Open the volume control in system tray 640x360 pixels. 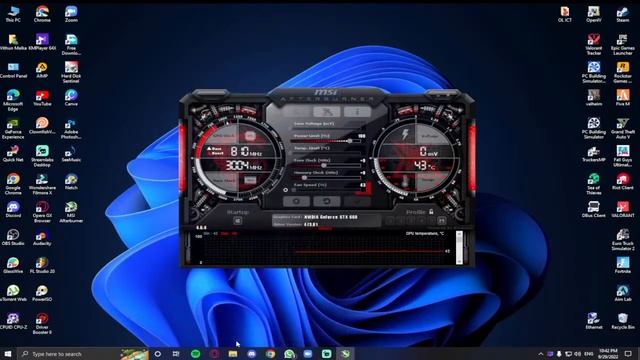coord(577,354)
